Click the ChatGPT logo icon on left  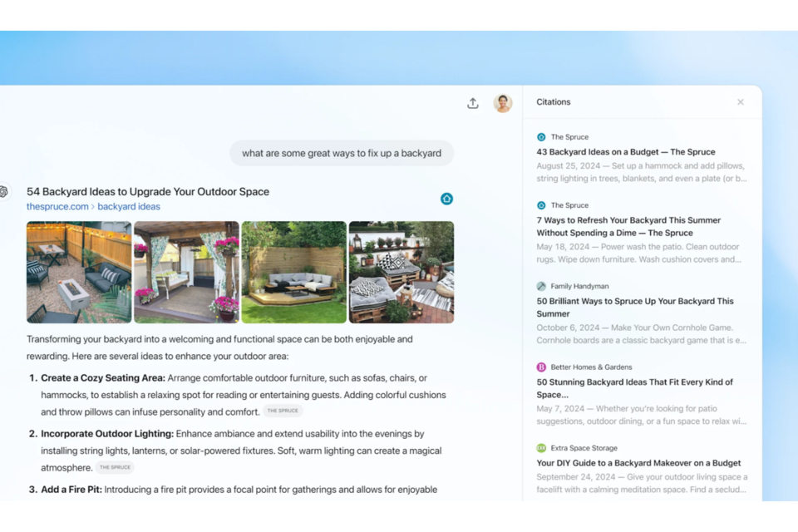(x=4, y=192)
